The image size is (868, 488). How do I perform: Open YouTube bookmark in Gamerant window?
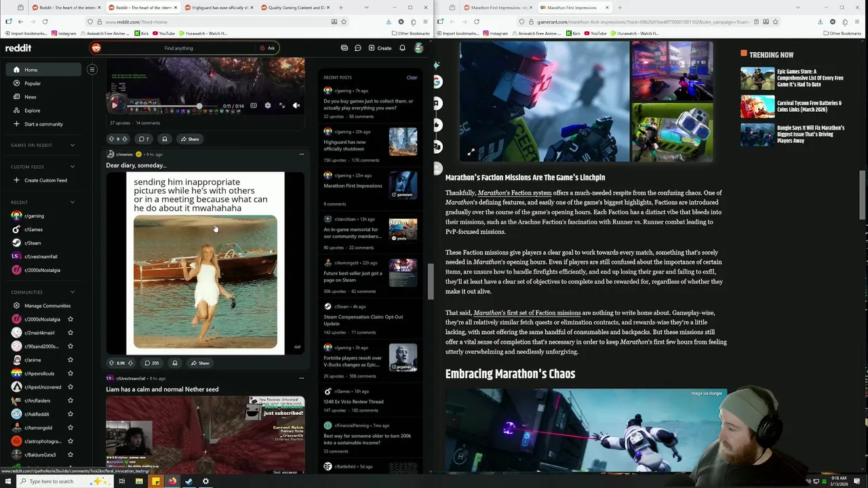(596, 33)
